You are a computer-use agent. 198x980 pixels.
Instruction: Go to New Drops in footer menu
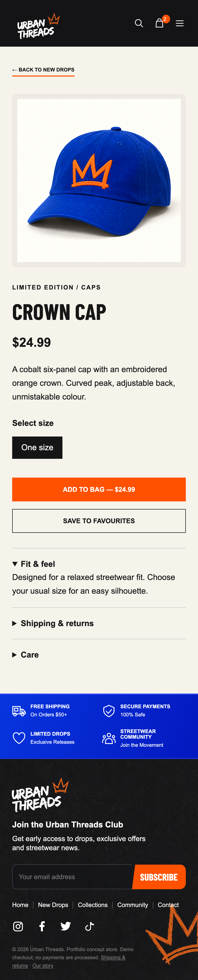53,905
